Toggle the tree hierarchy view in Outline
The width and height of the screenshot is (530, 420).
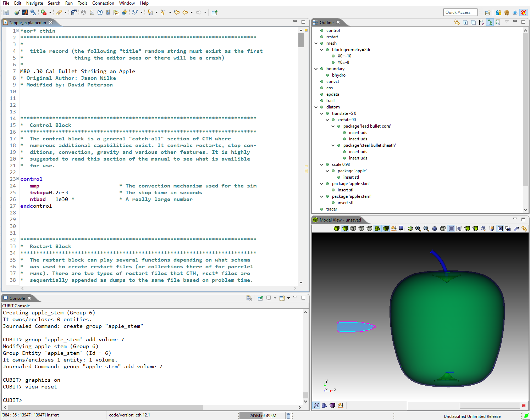tap(490, 22)
